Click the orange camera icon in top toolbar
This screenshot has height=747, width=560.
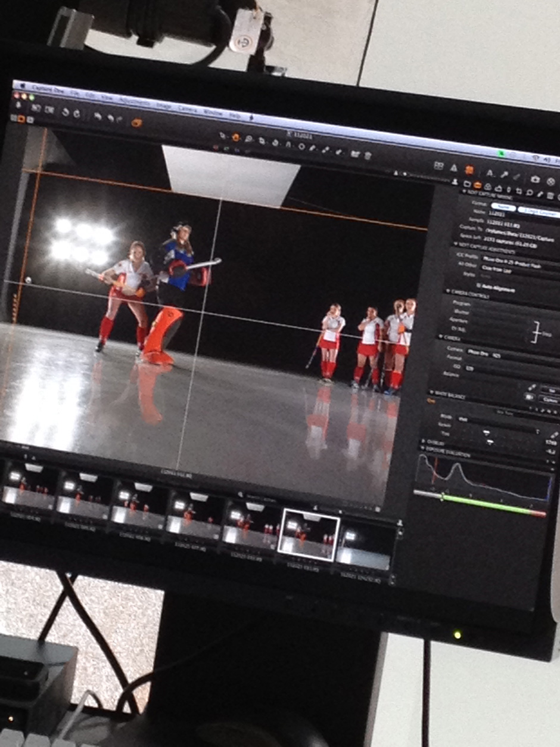pyautogui.click(x=136, y=122)
